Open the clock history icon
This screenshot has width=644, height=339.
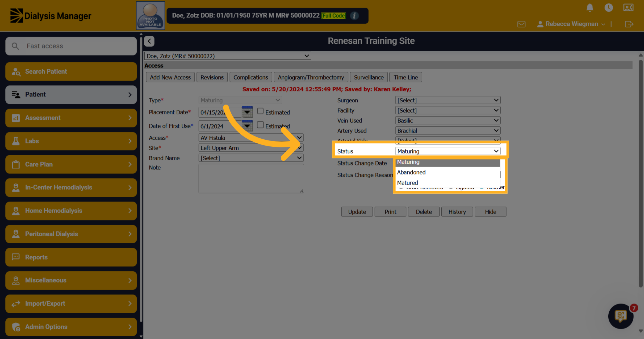[609, 8]
